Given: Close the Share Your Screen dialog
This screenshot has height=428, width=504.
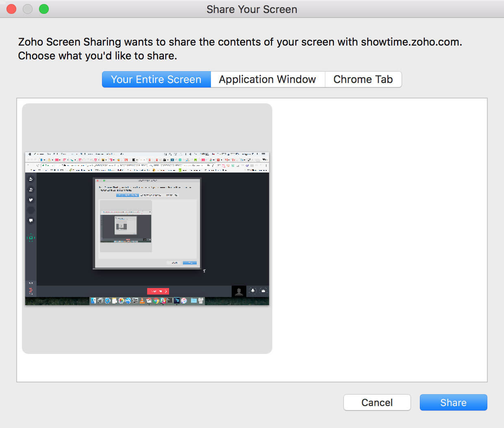Looking at the screenshot, I should (11, 9).
